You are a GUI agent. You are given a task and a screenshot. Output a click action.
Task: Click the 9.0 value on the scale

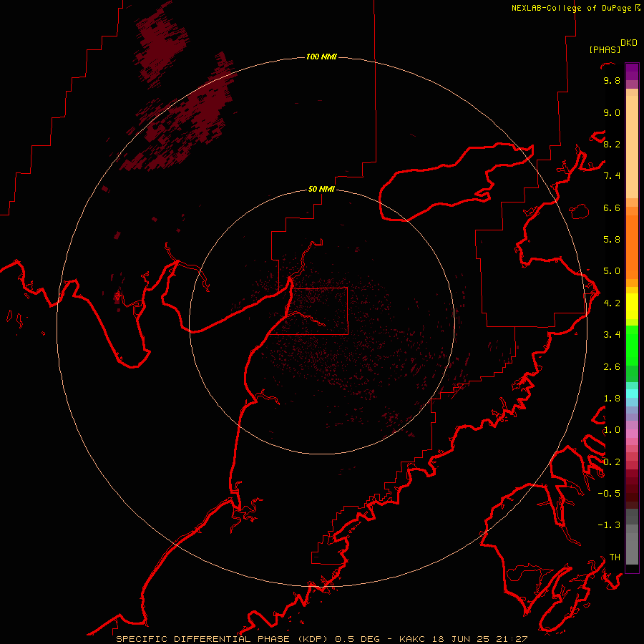tap(612, 112)
